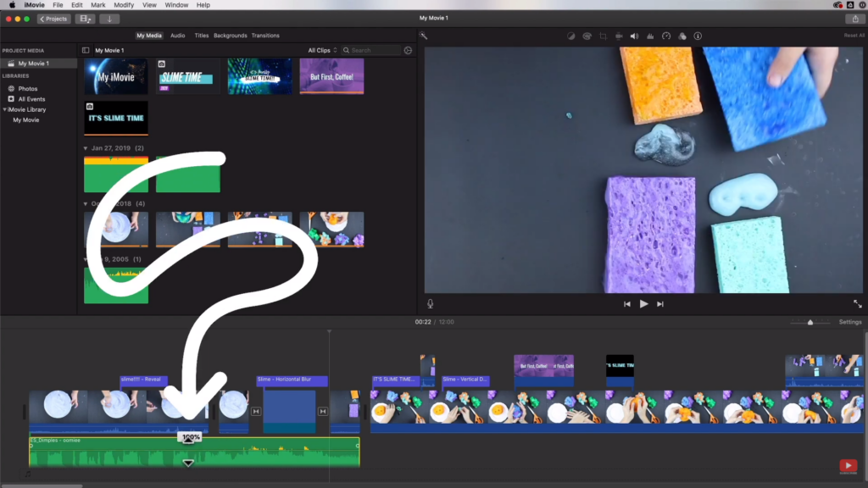868x488 pixels.
Task: Click the transition icon before the blue clip
Action: pos(256,411)
